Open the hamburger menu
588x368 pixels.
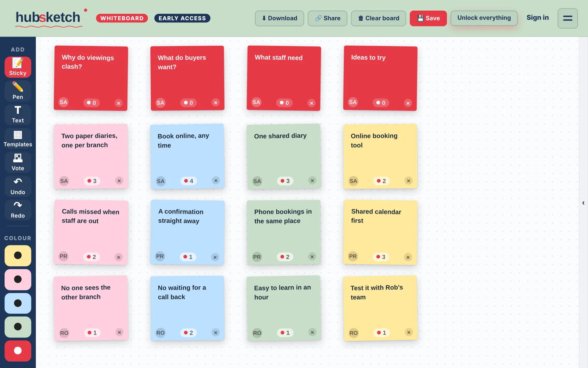click(567, 18)
